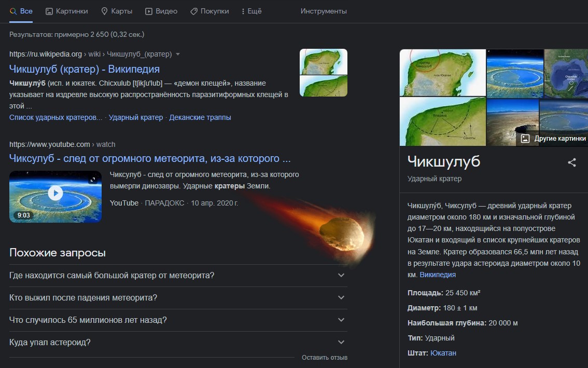Follow the Деканские траппы sublink
Image resolution: width=588 pixels, height=368 pixels.
[200, 117]
